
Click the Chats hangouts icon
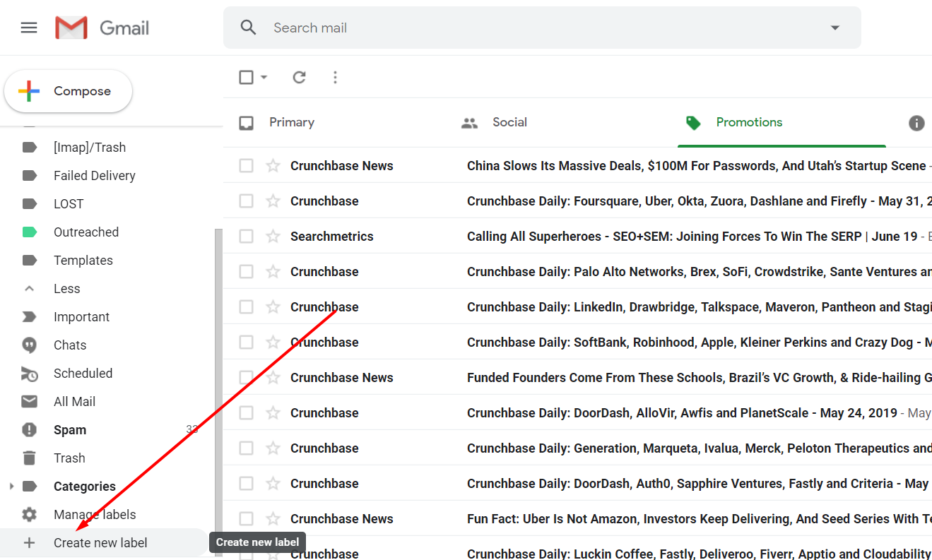[29, 345]
